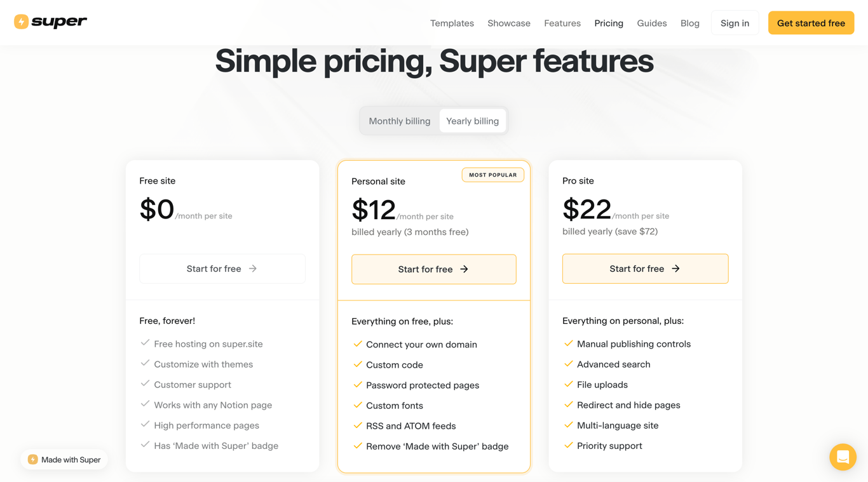Open the Blog link
Screen dimensions: 868x482
click(690, 23)
